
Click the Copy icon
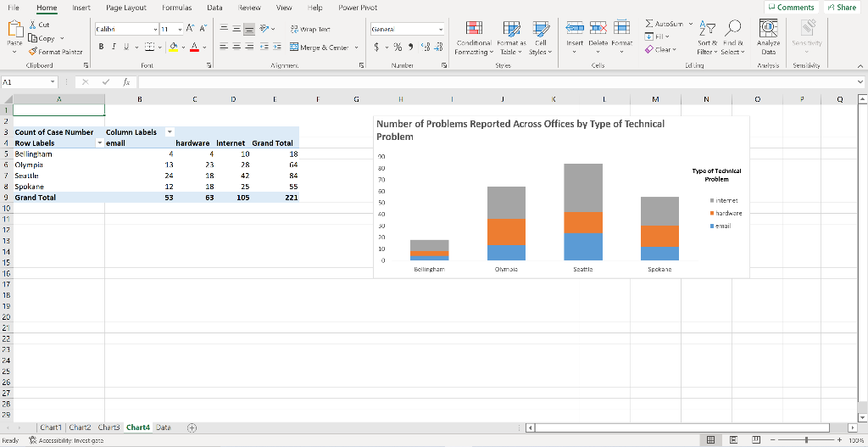point(32,38)
